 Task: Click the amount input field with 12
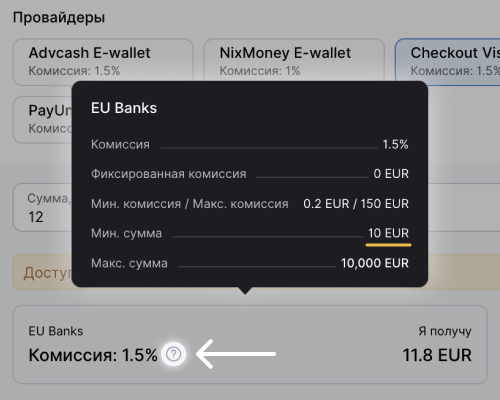42,207
